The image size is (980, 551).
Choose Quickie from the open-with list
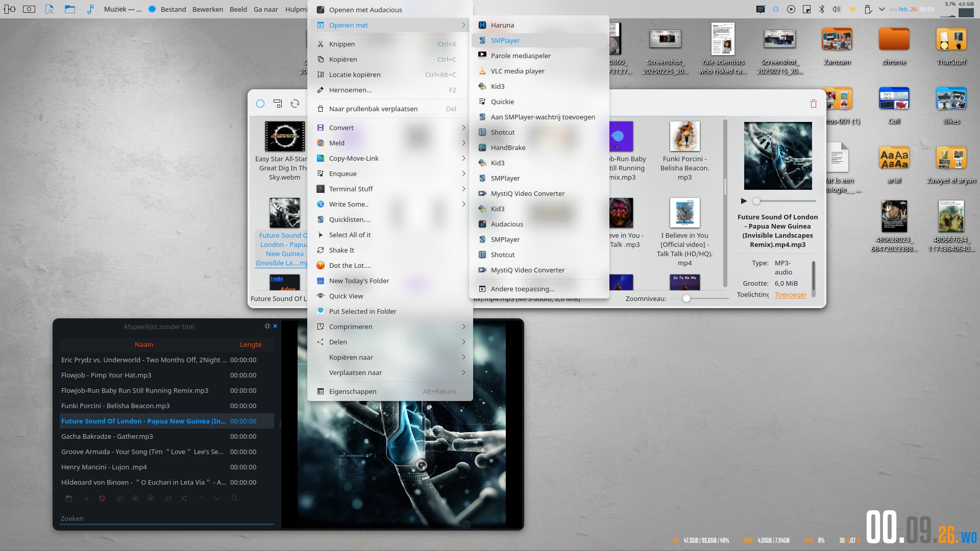tap(539, 102)
